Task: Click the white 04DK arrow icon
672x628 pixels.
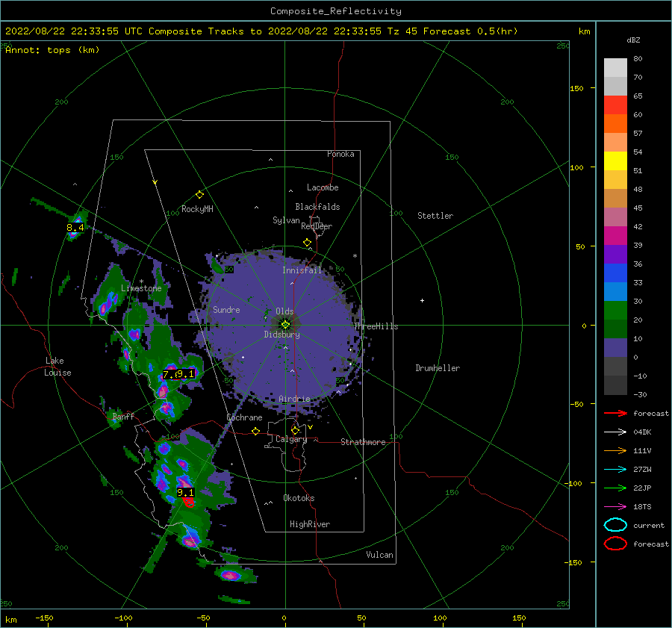Action: point(615,432)
